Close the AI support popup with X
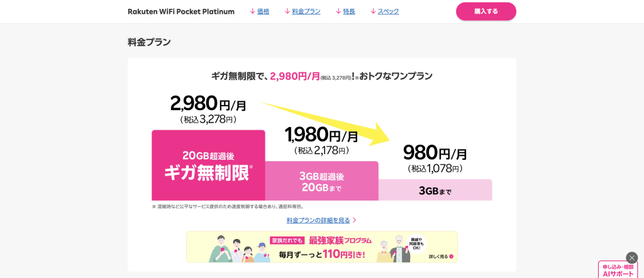 632,258
